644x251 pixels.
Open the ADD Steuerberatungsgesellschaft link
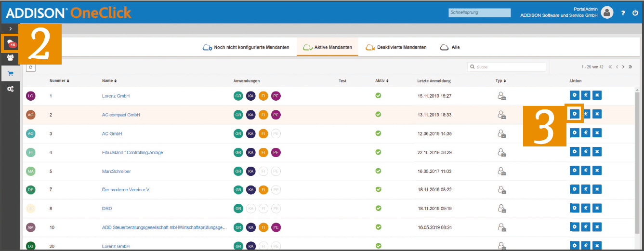164,227
